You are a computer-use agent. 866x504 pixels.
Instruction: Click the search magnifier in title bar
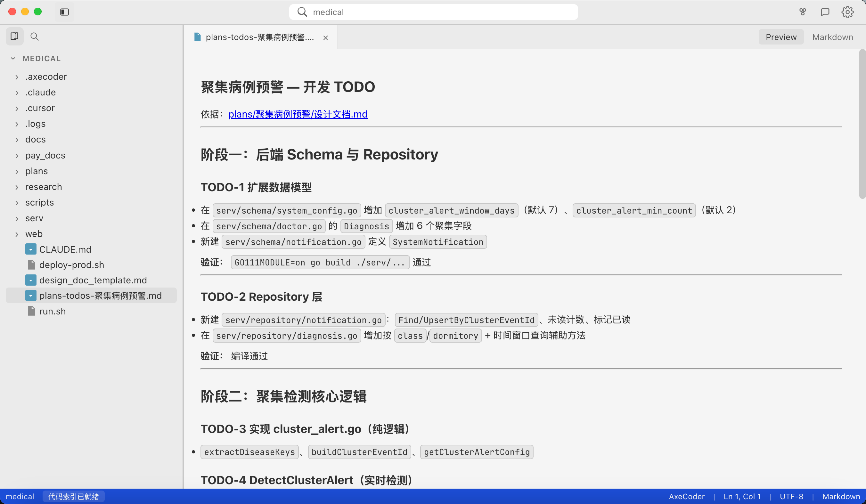click(x=302, y=12)
